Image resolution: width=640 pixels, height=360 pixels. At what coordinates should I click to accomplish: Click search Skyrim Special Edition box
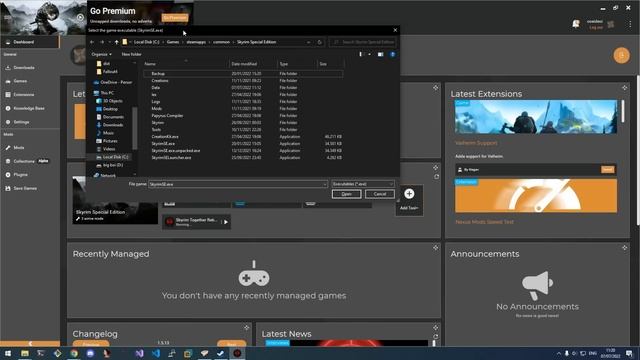363,42
